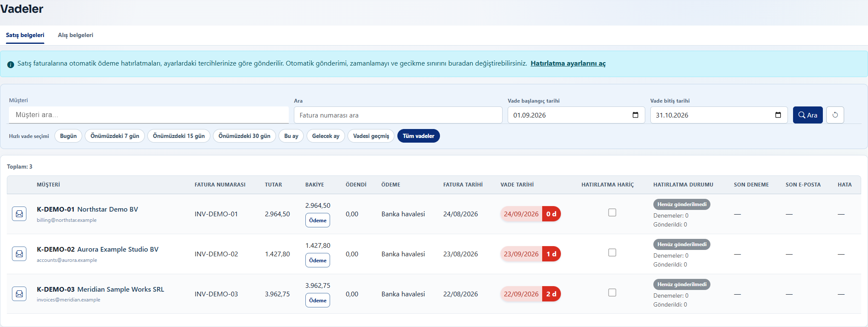The image size is (868, 327).
Task: Select the Tüm vadeler quick filter
Action: point(419,136)
